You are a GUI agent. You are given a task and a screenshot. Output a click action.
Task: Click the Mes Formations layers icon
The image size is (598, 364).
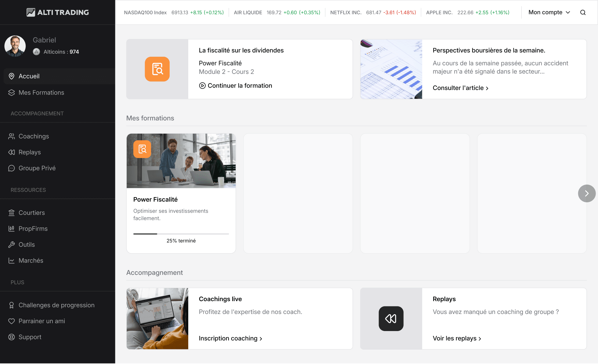[12, 93]
